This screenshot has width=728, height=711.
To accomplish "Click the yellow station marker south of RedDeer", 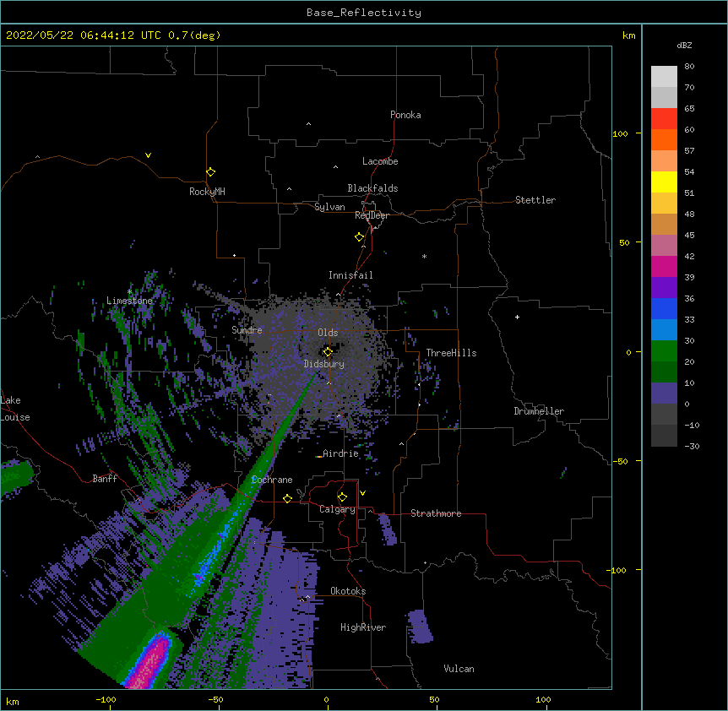I will click(x=359, y=236).
